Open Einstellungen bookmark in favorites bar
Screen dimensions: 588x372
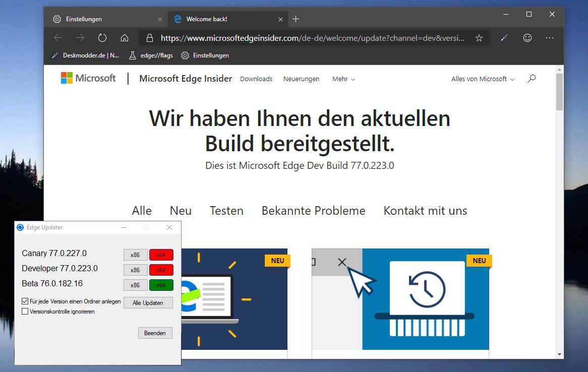(205, 55)
